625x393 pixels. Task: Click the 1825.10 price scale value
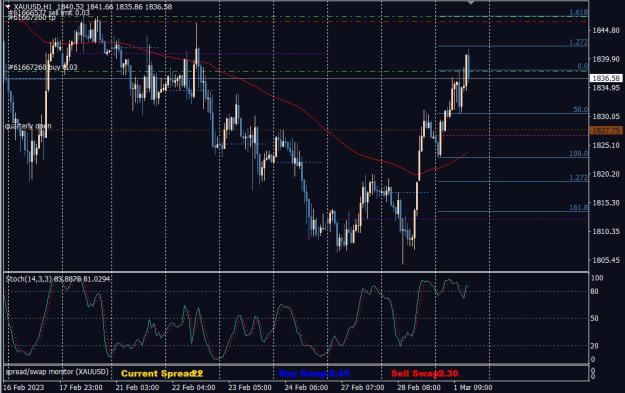tap(606, 145)
